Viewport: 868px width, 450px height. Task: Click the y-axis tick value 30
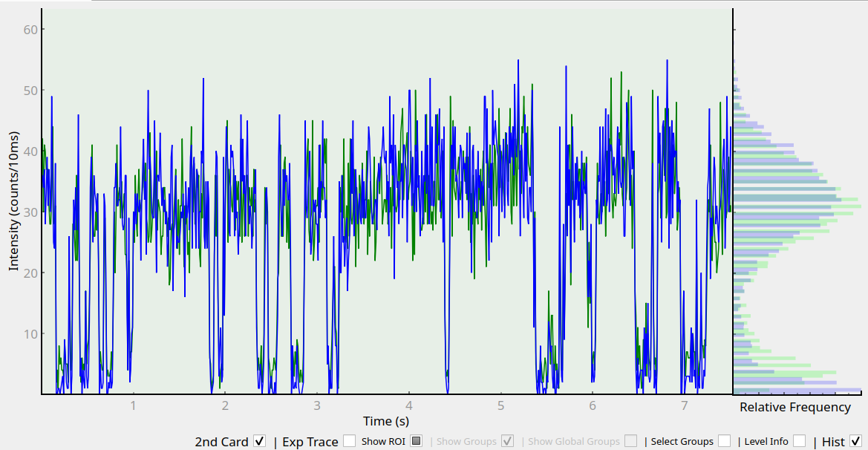30,212
